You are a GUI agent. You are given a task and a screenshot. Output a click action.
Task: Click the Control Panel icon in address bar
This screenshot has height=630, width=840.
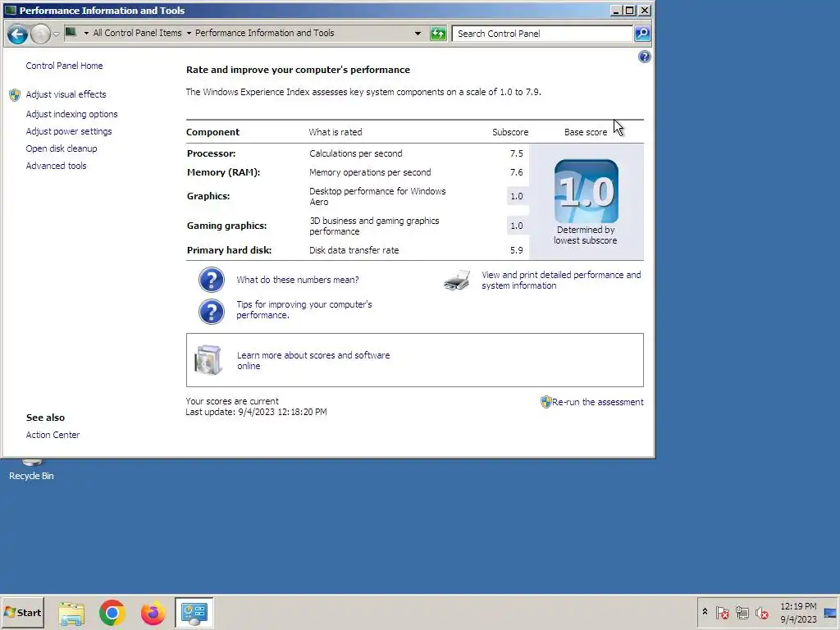[71, 33]
